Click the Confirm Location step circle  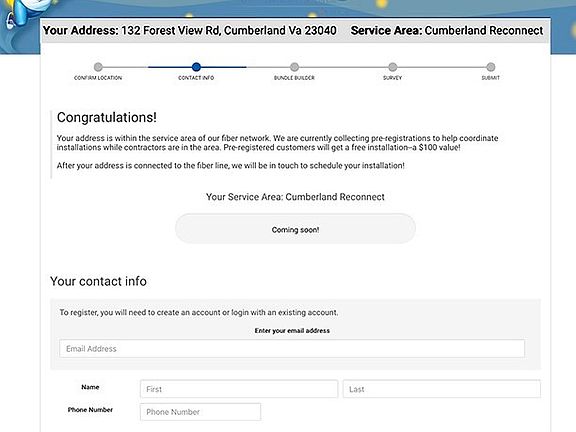coord(98,67)
